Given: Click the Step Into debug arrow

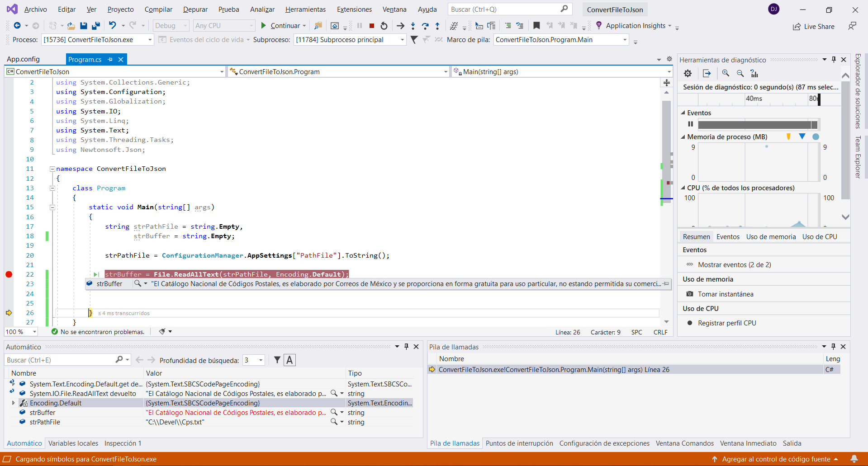Looking at the screenshot, I should [x=413, y=26].
